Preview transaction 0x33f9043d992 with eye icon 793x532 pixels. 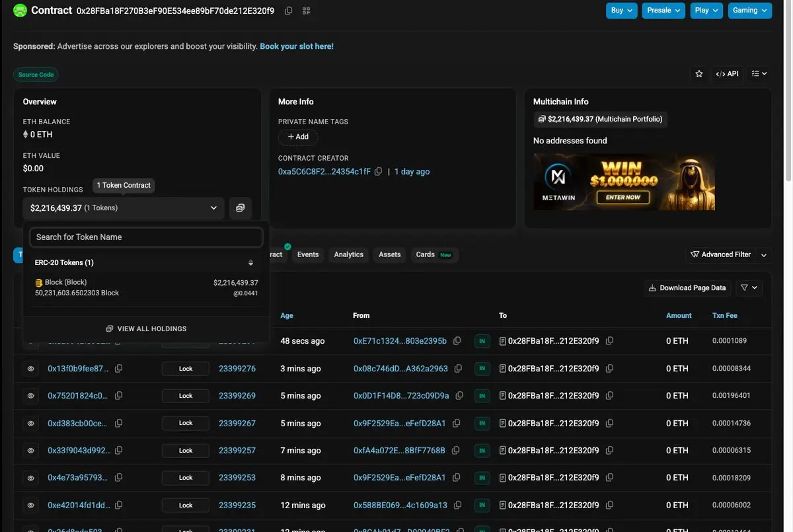pos(30,451)
